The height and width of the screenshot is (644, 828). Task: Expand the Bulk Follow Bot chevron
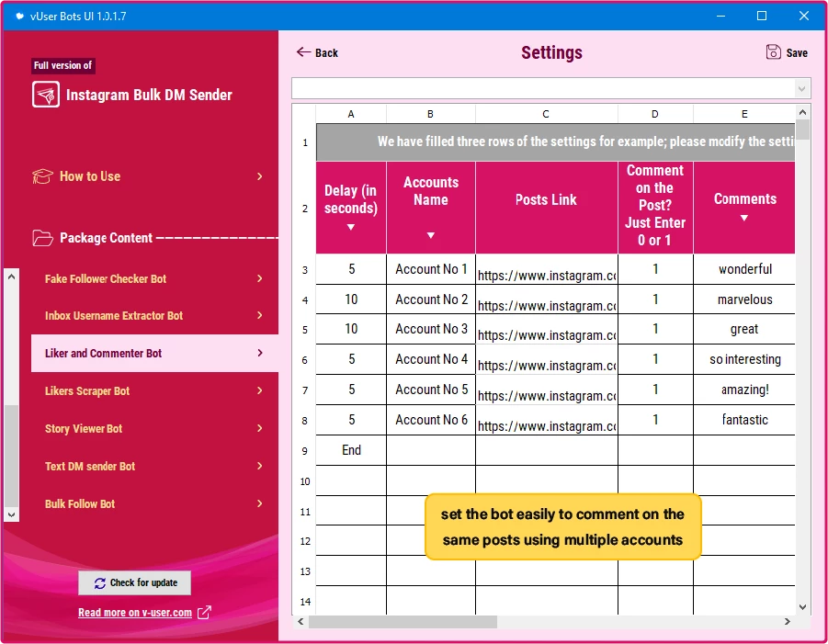coord(260,503)
